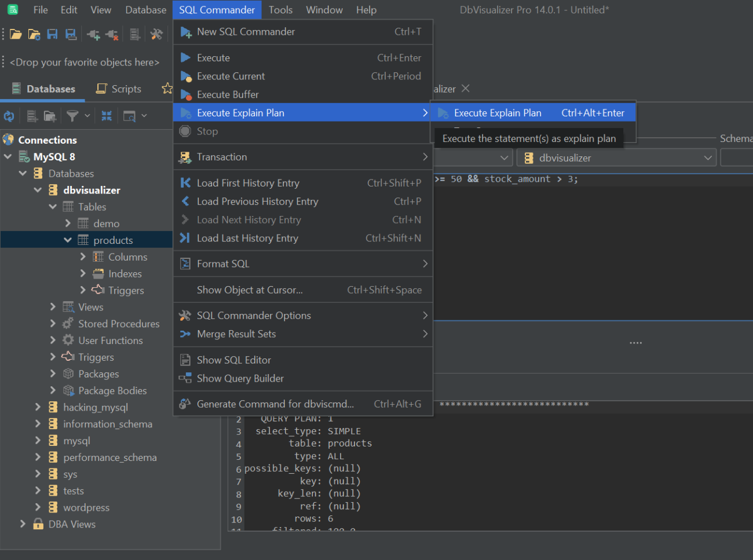
Task: Click the open folder icon in the toolbar
Action: tap(15, 34)
